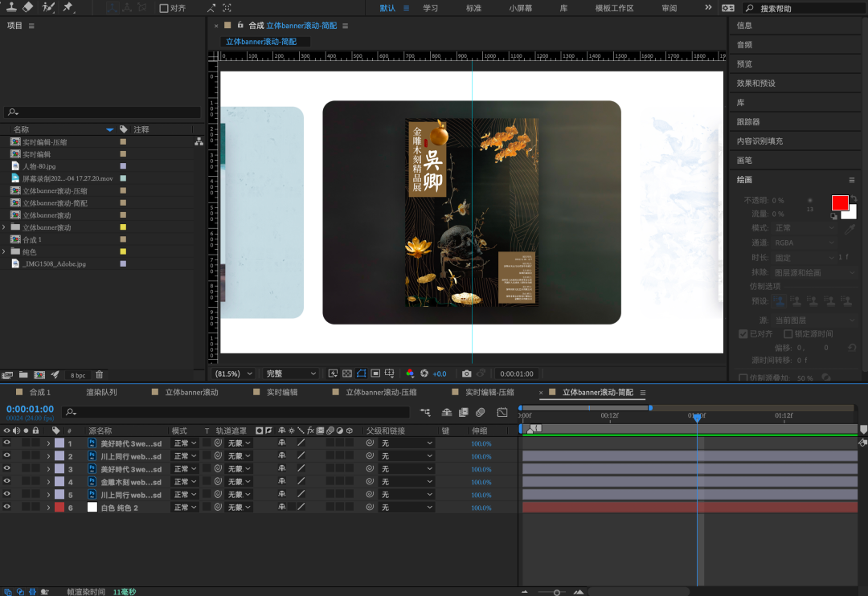
Task: Toggle visibility of 白色 纯色 2 layer
Action: tap(7, 508)
